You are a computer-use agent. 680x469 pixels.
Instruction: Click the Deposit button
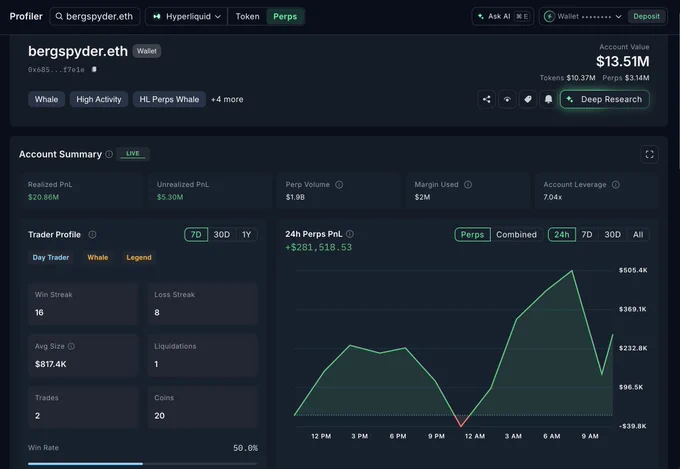click(646, 16)
